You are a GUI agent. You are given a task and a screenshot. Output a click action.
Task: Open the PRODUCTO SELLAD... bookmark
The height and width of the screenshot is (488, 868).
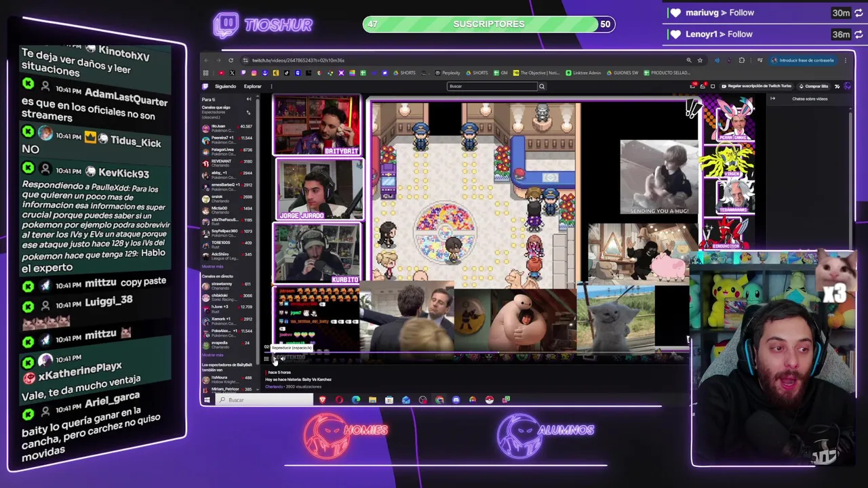(x=667, y=73)
